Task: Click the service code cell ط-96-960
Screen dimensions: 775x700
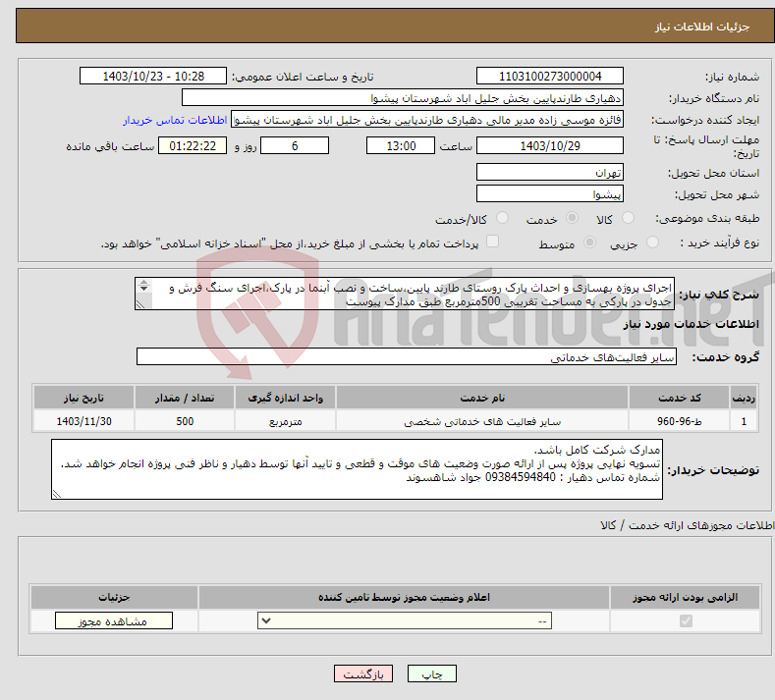Action: click(x=680, y=421)
